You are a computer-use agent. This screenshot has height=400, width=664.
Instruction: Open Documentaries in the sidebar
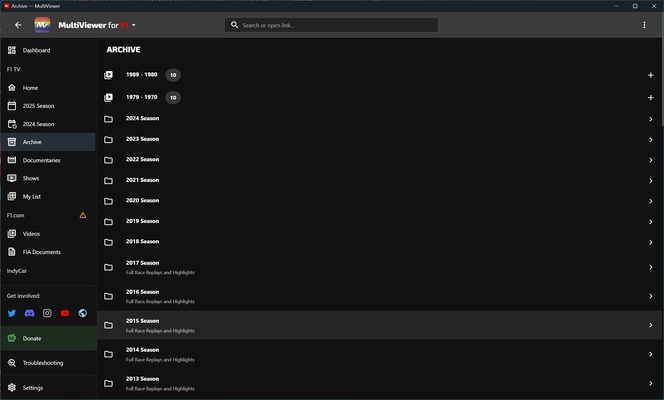[48, 160]
